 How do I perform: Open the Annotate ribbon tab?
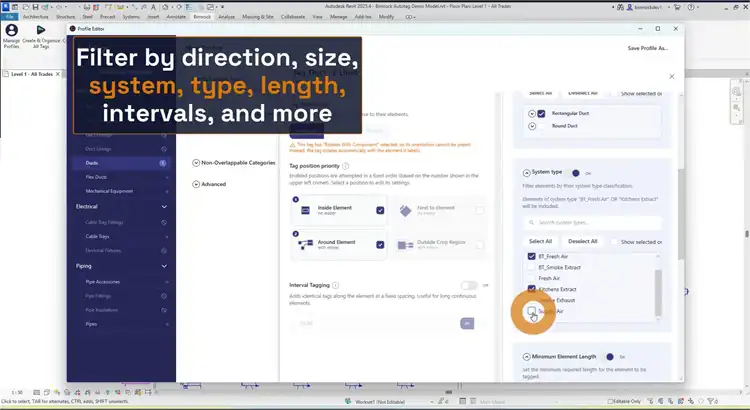point(176,17)
